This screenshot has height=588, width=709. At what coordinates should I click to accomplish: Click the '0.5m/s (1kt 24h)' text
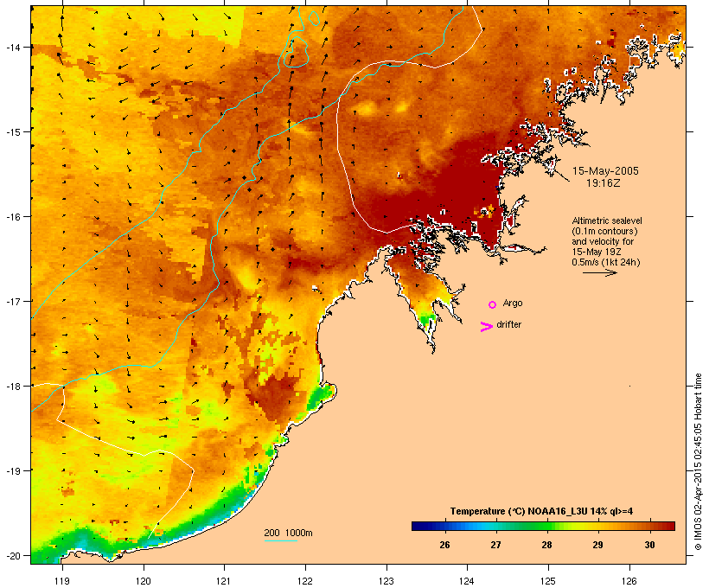pyautogui.click(x=606, y=262)
